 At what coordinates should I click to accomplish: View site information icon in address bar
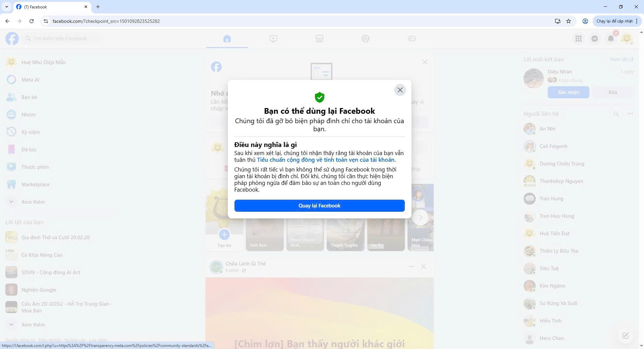(46, 21)
